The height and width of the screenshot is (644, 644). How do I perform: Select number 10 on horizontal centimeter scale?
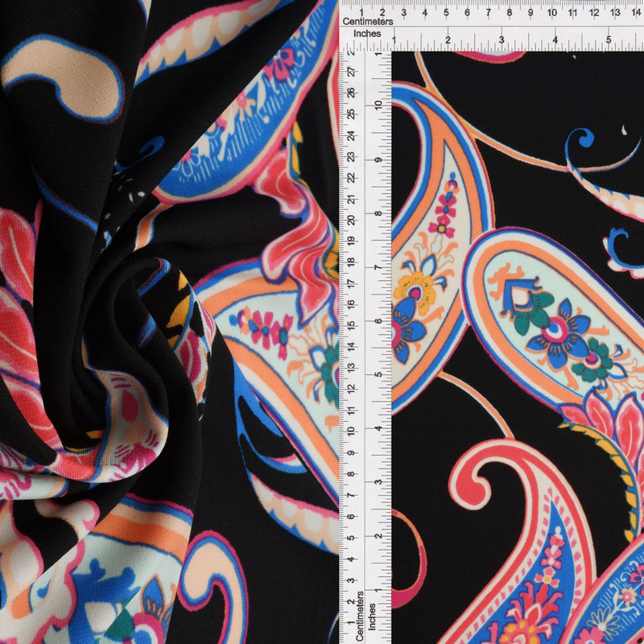[x=551, y=12]
